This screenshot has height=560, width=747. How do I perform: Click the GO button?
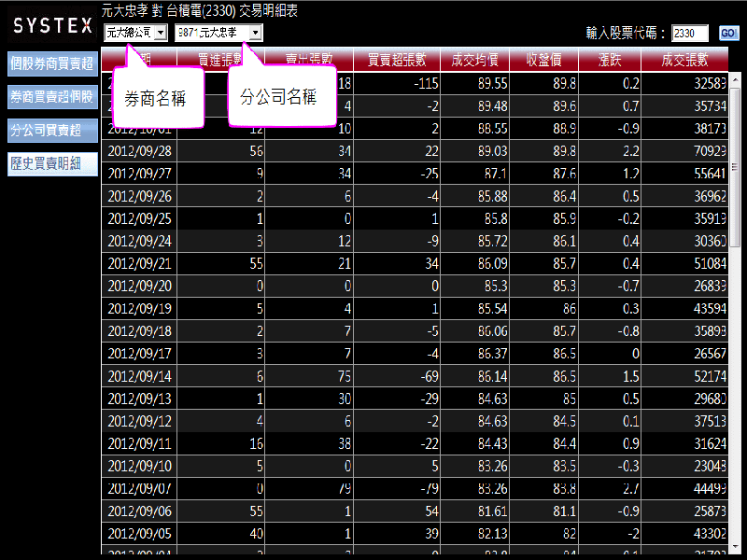pos(728,34)
